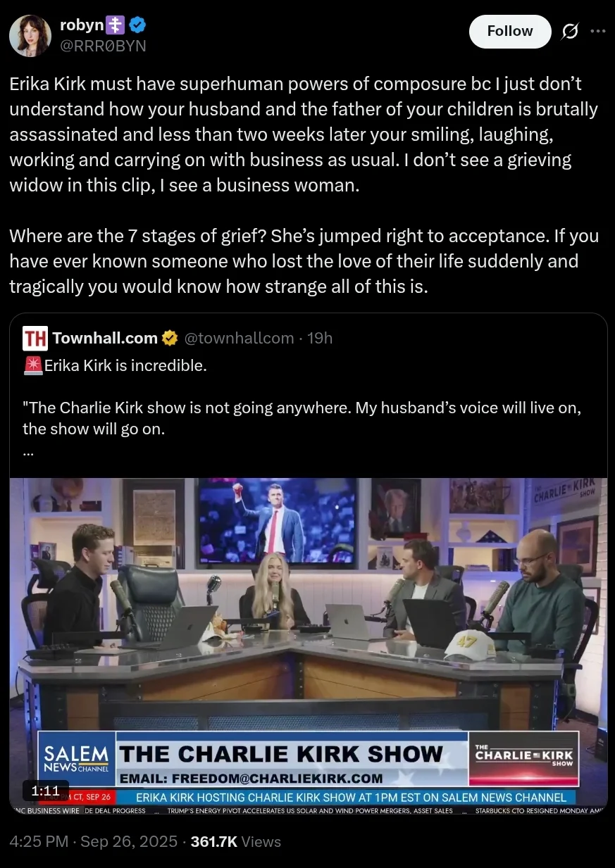The image size is (615, 868).
Task: Expand the truncated quoted post ellipsis
Action: tap(28, 452)
